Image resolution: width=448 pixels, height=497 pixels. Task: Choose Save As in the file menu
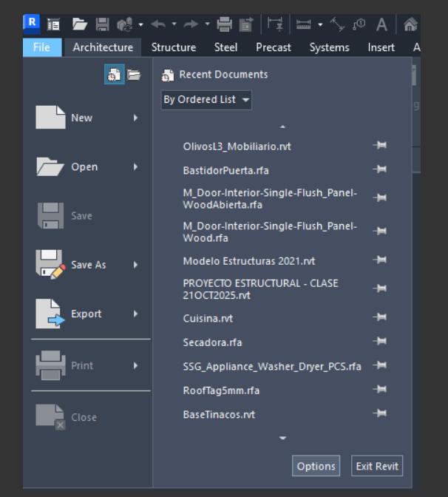coord(87,265)
